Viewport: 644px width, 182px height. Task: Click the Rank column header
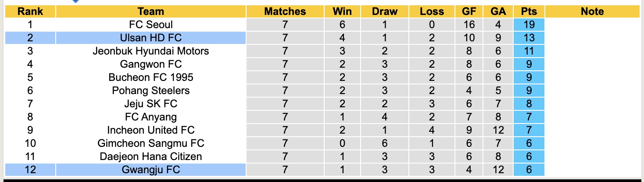pos(30,12)
